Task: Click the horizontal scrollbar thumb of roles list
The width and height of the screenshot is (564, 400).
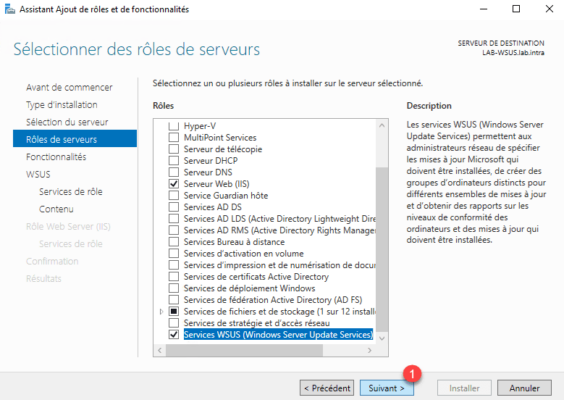Action: pyautogui.click(x=244, y=350)
